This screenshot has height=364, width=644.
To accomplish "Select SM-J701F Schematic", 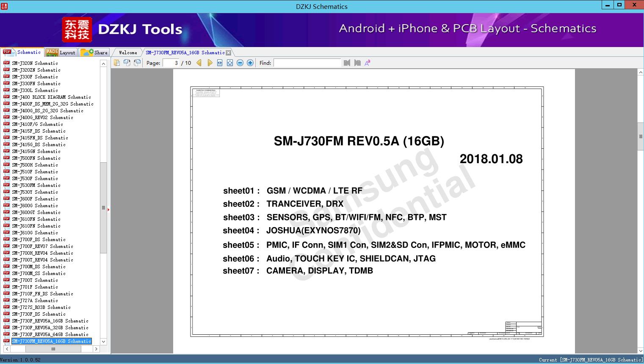I will 35,287.
